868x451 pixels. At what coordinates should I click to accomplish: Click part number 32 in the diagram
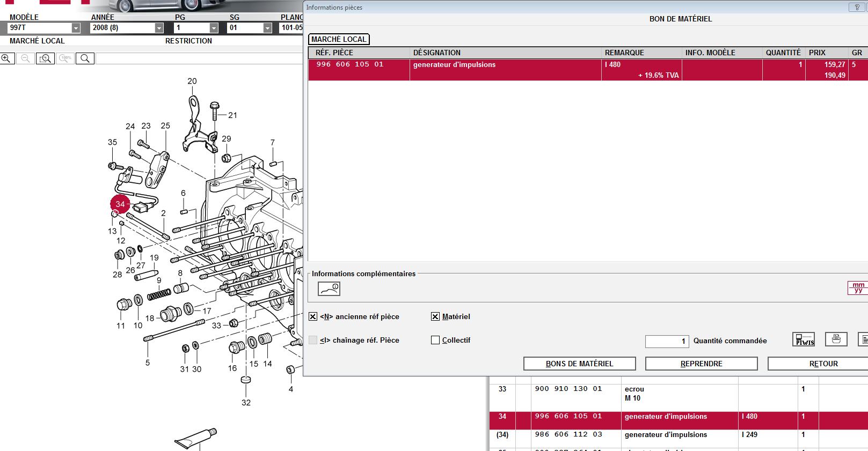coord(246,403)
